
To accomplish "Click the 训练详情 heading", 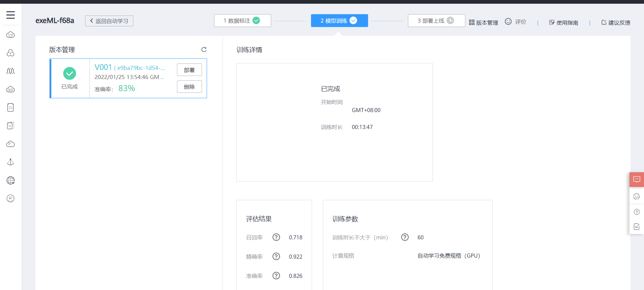I will 249,50.
